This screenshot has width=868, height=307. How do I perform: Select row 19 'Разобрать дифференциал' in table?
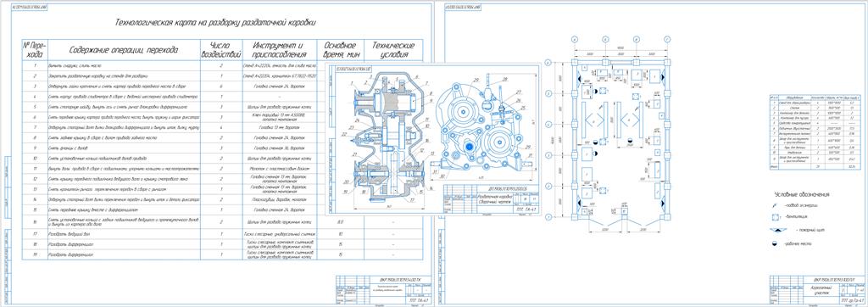click(x=222, y=255)
